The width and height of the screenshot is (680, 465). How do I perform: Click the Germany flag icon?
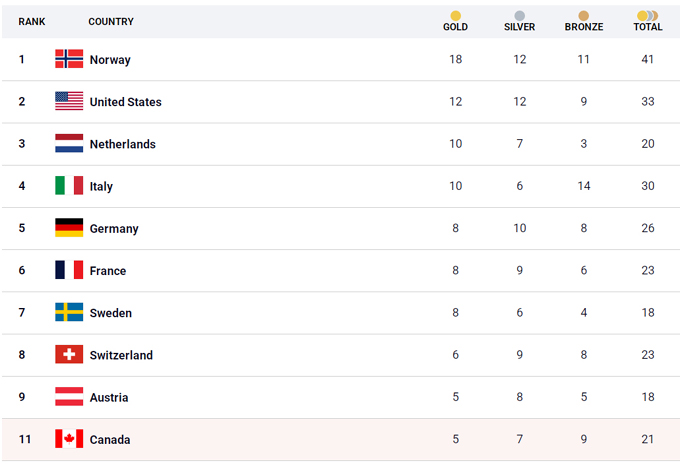(69, 228)
